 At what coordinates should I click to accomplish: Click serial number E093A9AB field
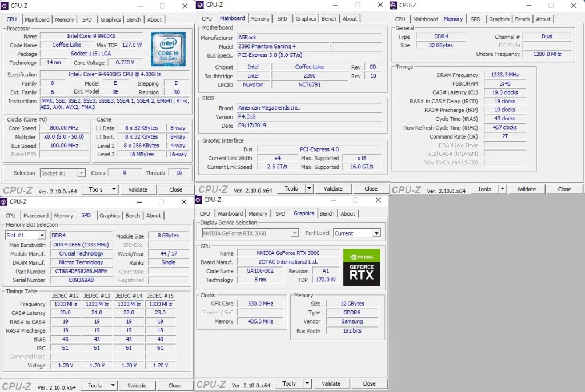[x=81, y=280]
